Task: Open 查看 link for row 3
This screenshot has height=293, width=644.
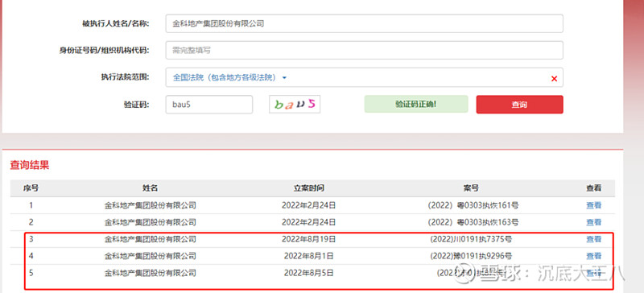Action: 593,239
